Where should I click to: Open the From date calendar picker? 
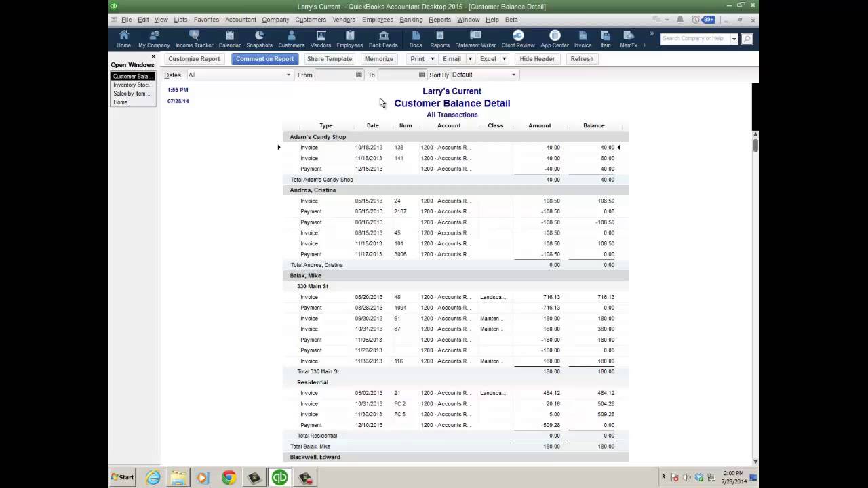click(359, 75)
